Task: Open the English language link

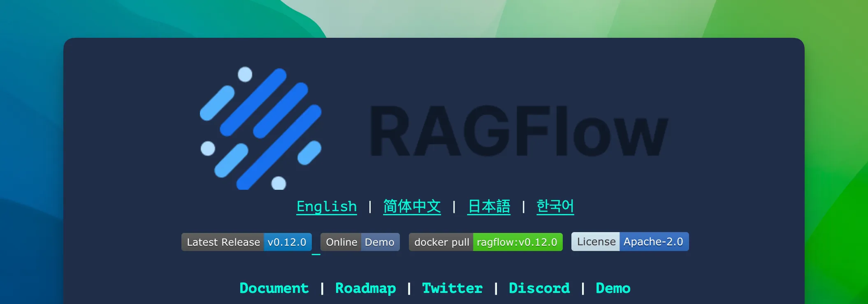Action: (327, 206)
